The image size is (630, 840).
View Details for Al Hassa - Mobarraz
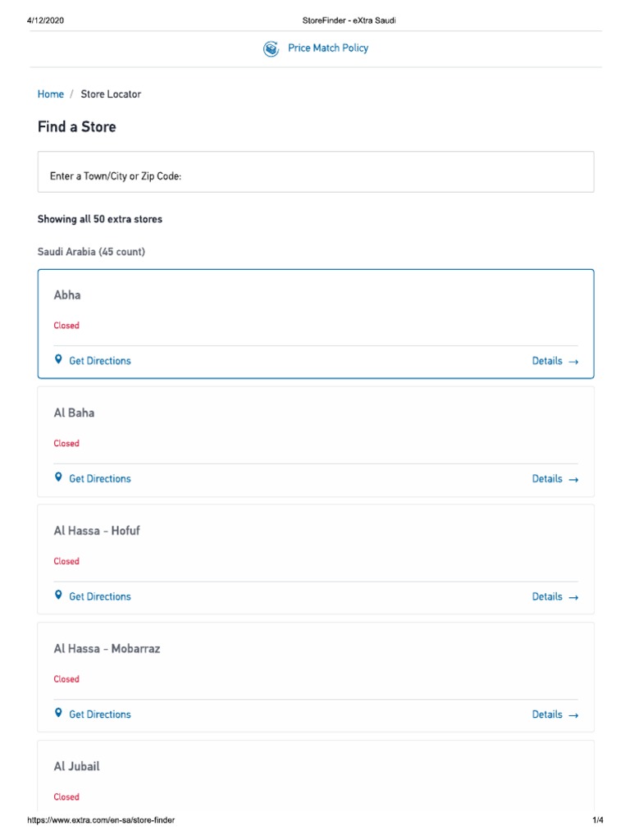[547, 714]
